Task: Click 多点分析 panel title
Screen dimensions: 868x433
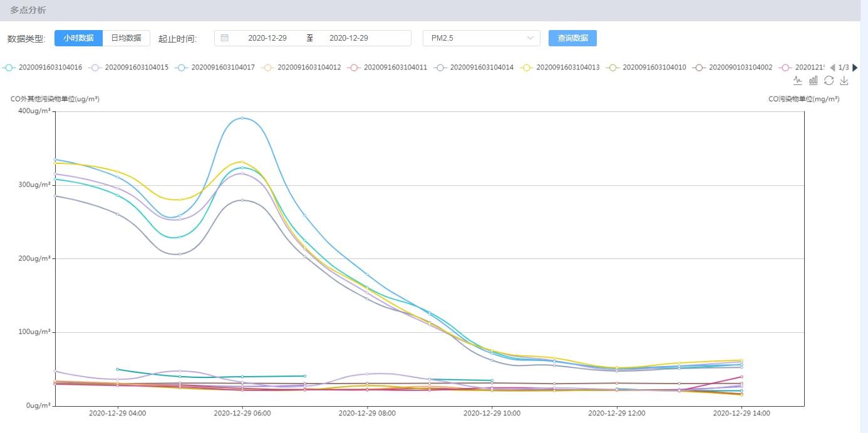Action: point(28,11)
